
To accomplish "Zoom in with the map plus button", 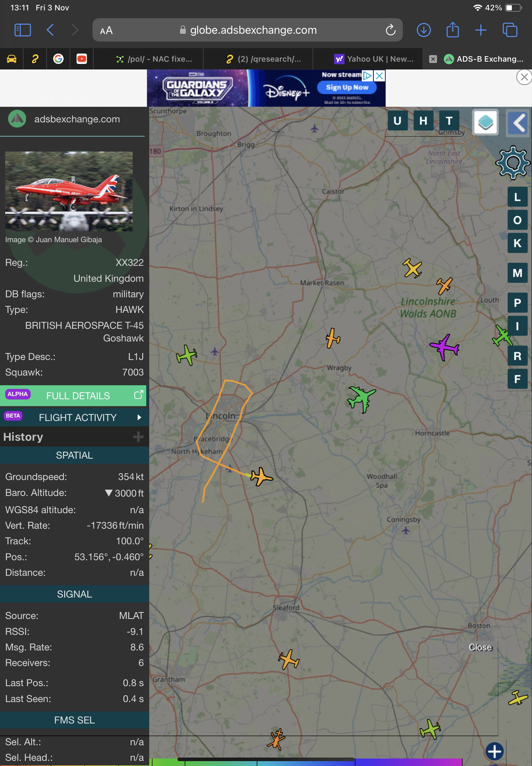I will coord(494,751).
